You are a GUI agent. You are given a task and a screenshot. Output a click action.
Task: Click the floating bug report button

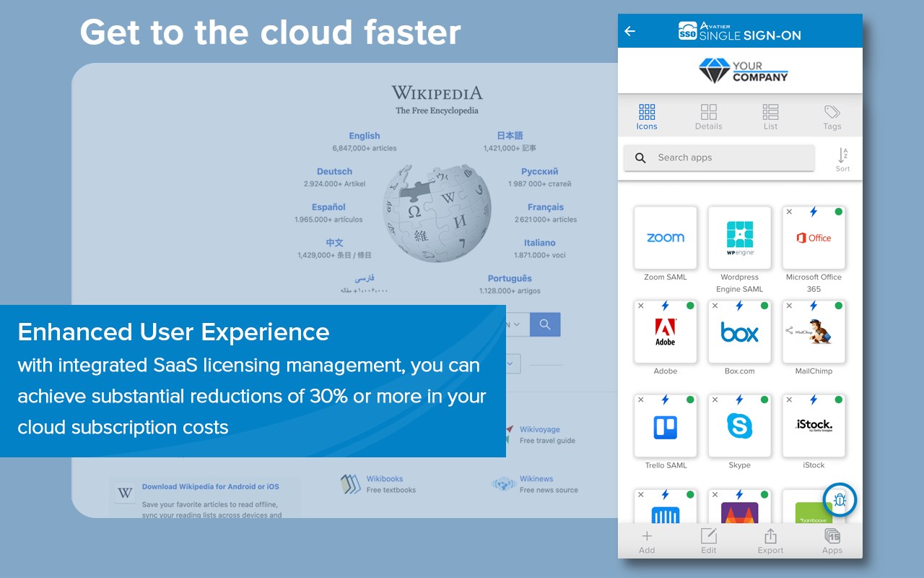point(840,499)
